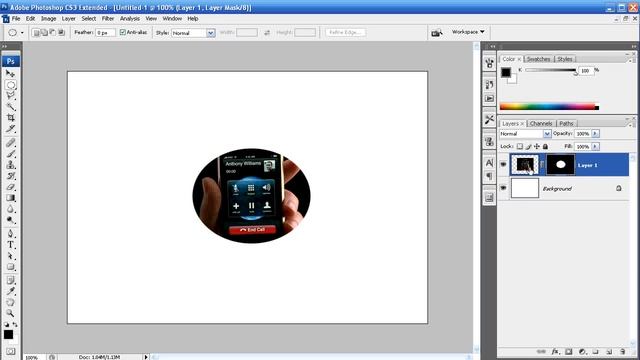Switch to the Swatches tab
The width and height of the screenshot is (640, 360).
pos(538,59)
